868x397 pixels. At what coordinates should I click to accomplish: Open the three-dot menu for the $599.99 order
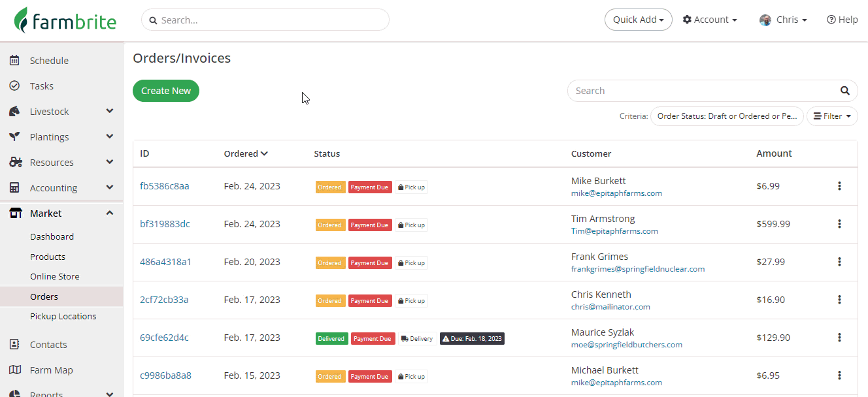839,224
